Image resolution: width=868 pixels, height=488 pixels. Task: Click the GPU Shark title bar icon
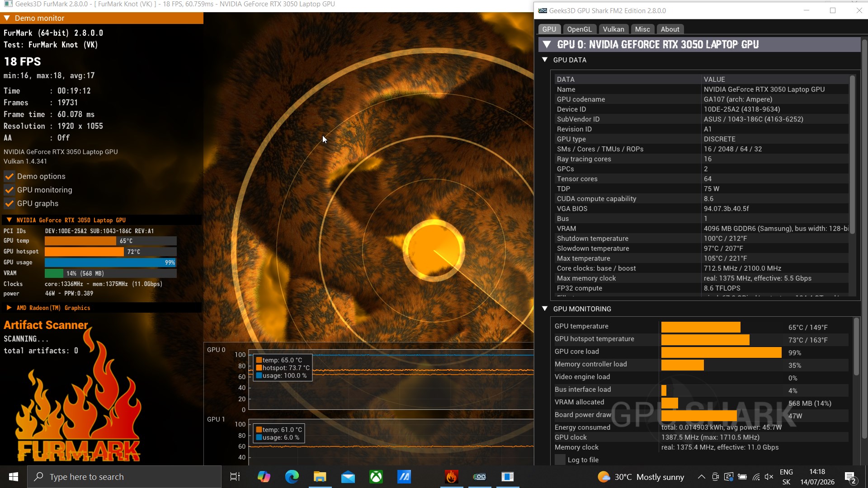(542, 10)
